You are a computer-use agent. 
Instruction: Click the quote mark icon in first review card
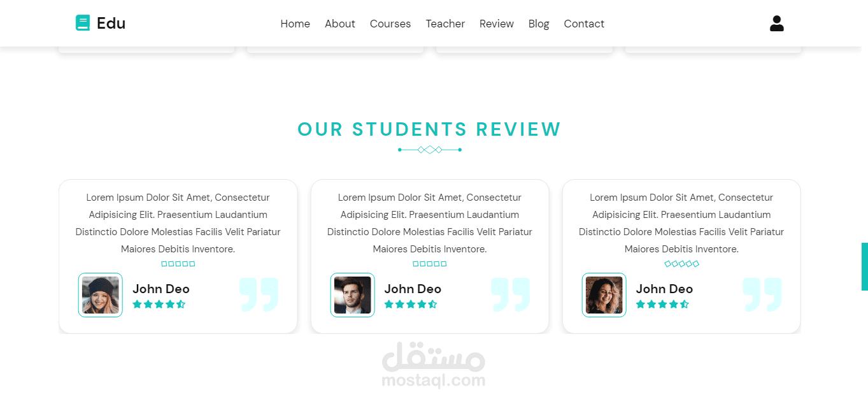pos(259,294)
